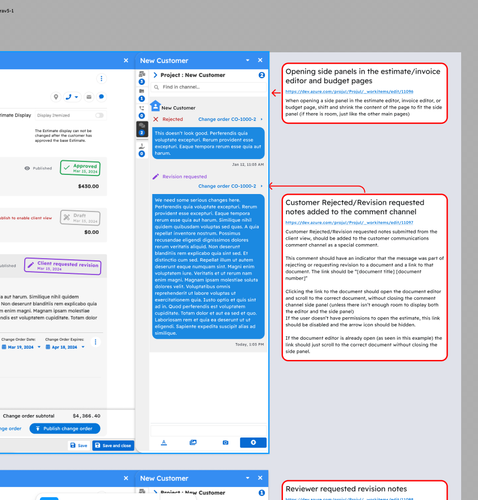478x500 pixels.
Task: Click the Save and close button
Action: pos(113,445)
